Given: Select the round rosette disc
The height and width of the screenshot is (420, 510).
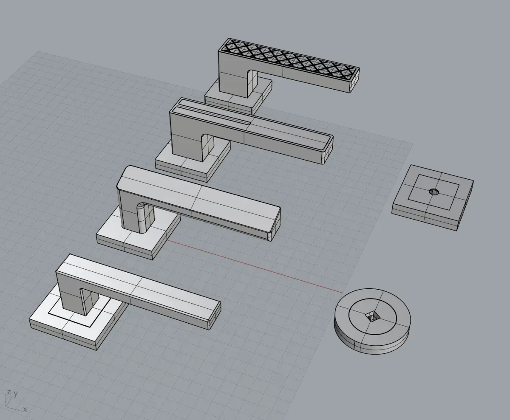Looking at the screenshot, I should (372, 321).
